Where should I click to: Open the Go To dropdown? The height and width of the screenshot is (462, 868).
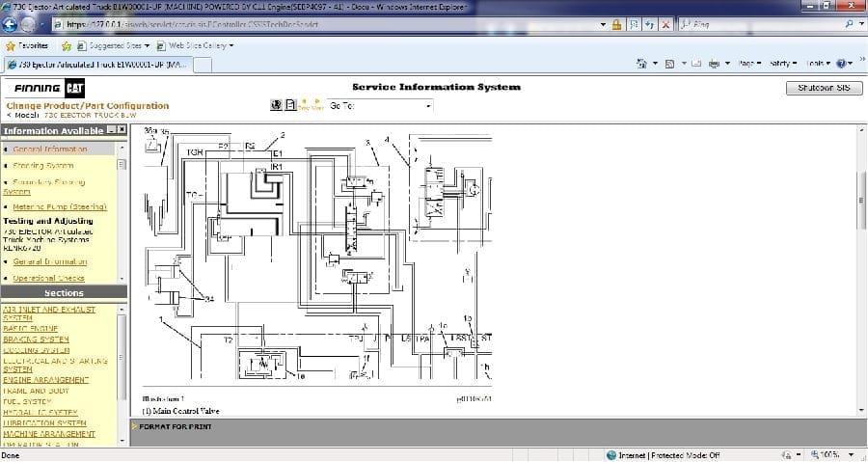(x=380, y=105)
